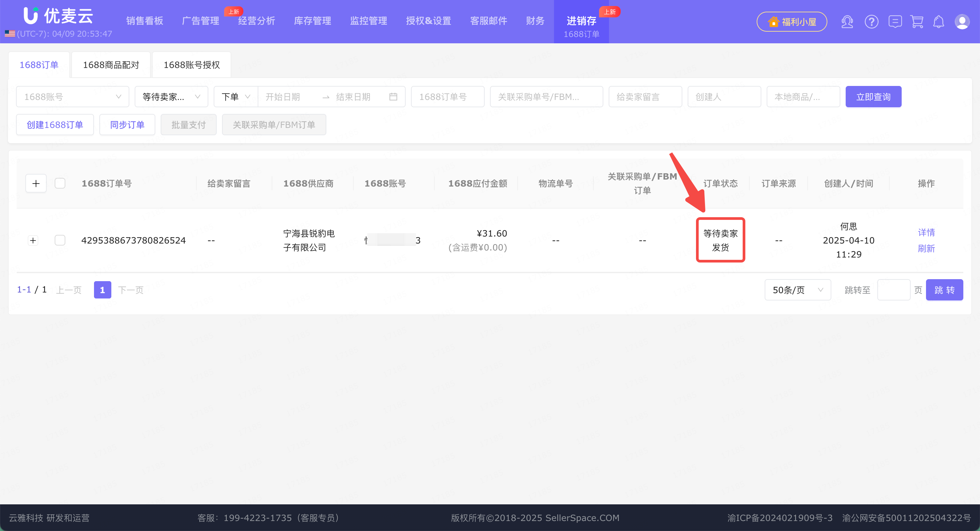Open the help question mark icon
Image resolution: width=980 pixels, height=531 pixels.
pos(871,22)
